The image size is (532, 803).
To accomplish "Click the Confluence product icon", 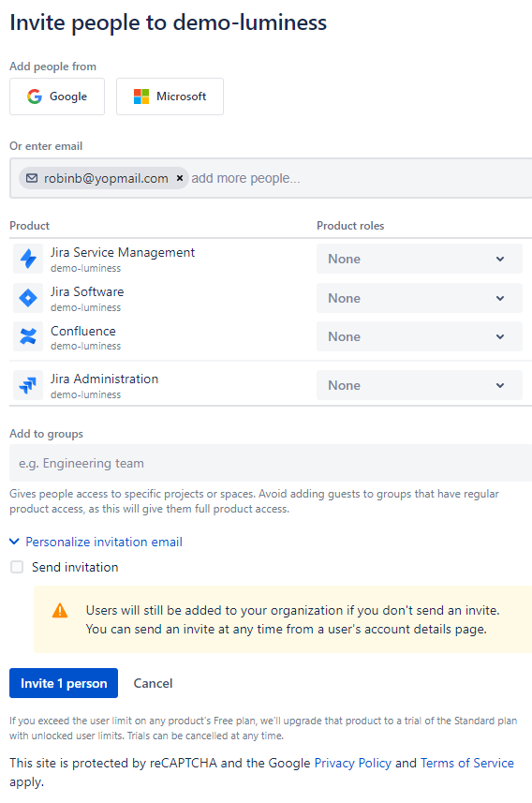I will (28, 336).
